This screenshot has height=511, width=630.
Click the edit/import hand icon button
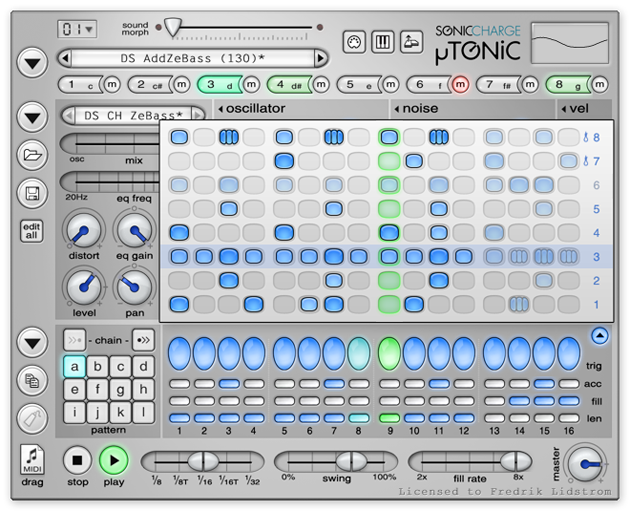[x=411, y=42]
